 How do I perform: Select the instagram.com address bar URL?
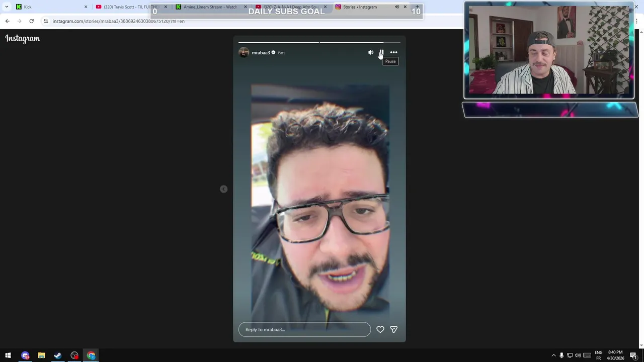118,21
